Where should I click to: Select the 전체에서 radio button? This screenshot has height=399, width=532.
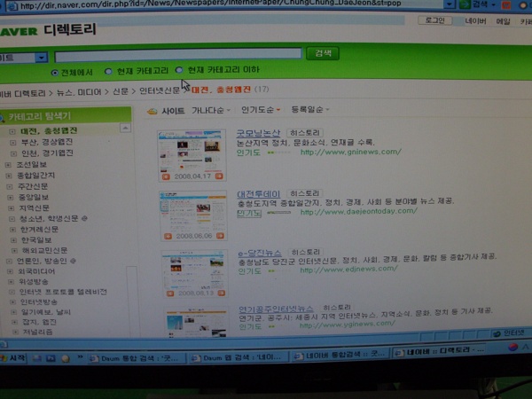coord(55,73)
